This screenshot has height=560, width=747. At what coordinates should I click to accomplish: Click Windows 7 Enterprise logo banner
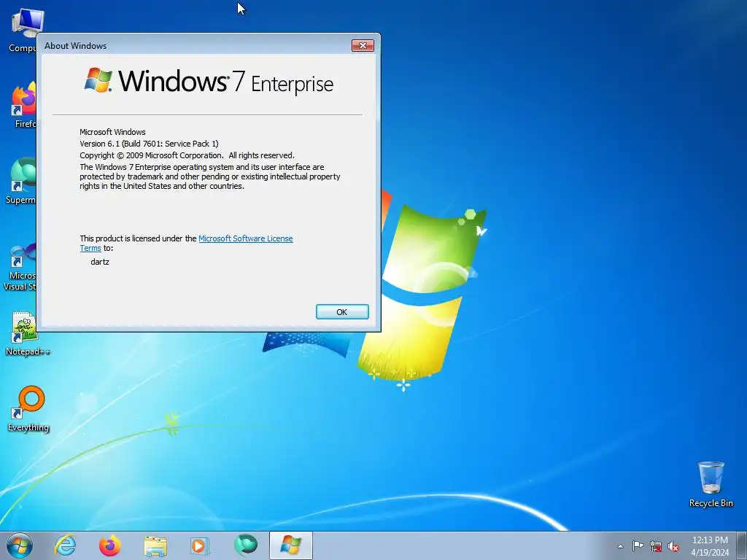[x=209, y=81]
